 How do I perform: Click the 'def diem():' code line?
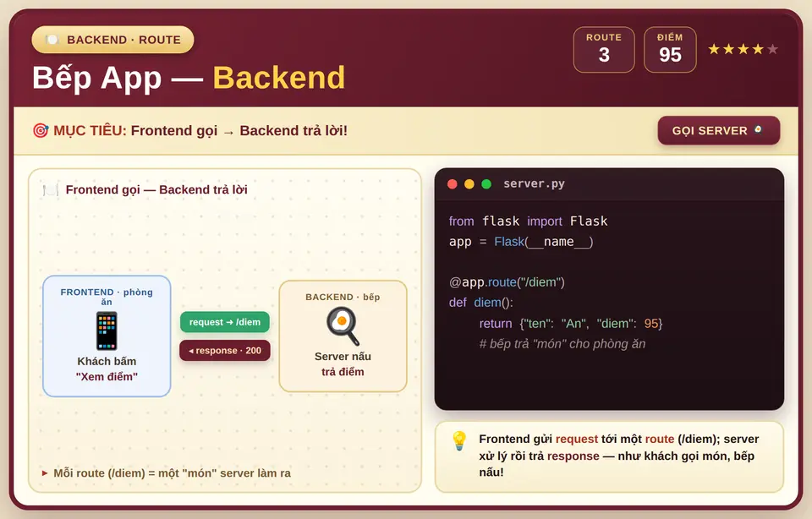(481, 303)
